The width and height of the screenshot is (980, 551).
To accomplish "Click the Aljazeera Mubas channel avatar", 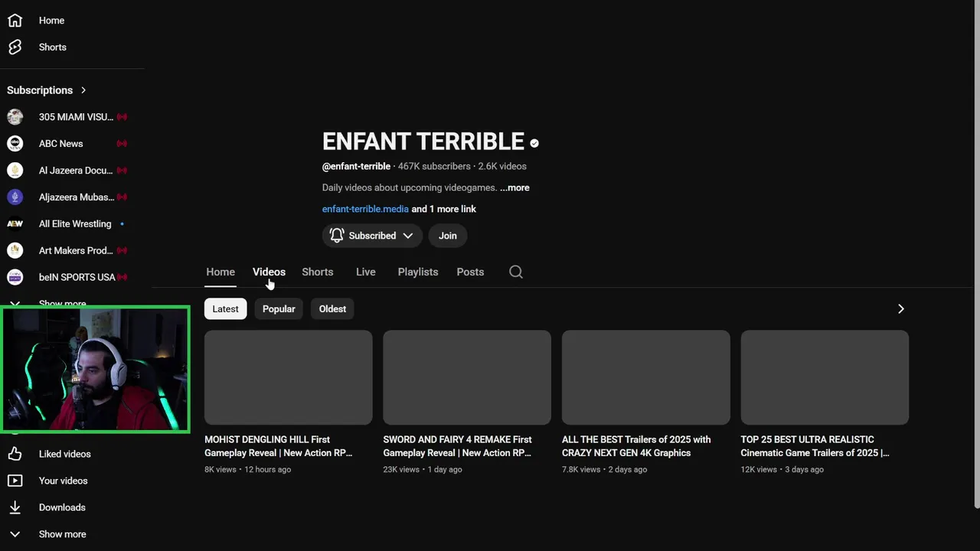I will pyautogui.click(x=15, y=197).
